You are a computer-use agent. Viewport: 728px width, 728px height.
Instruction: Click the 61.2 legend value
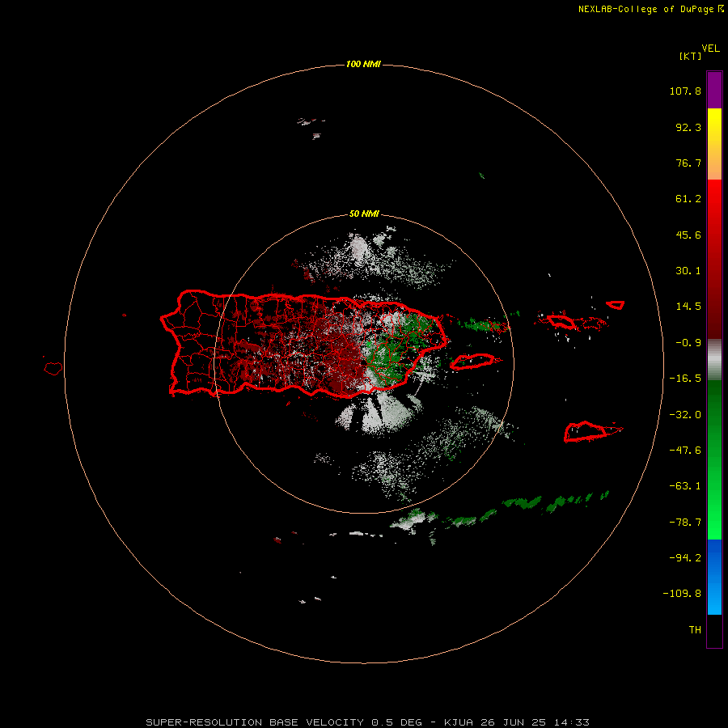point(688,199)
